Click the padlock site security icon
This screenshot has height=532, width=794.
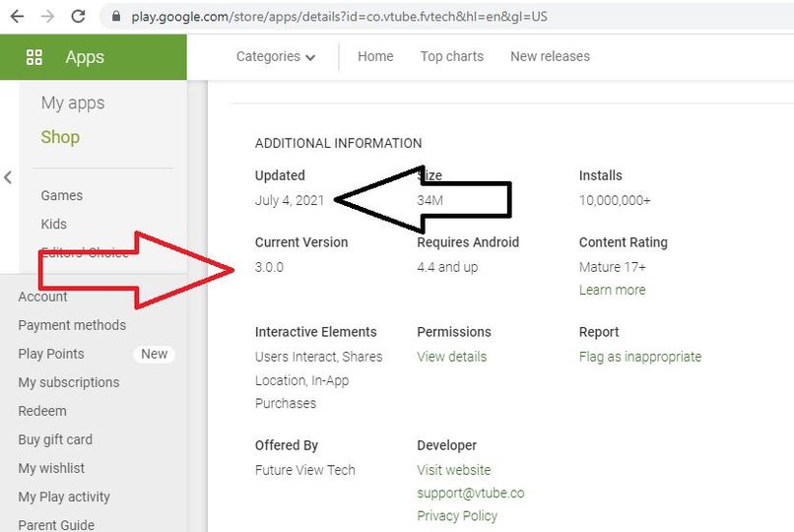pos(116,17)
